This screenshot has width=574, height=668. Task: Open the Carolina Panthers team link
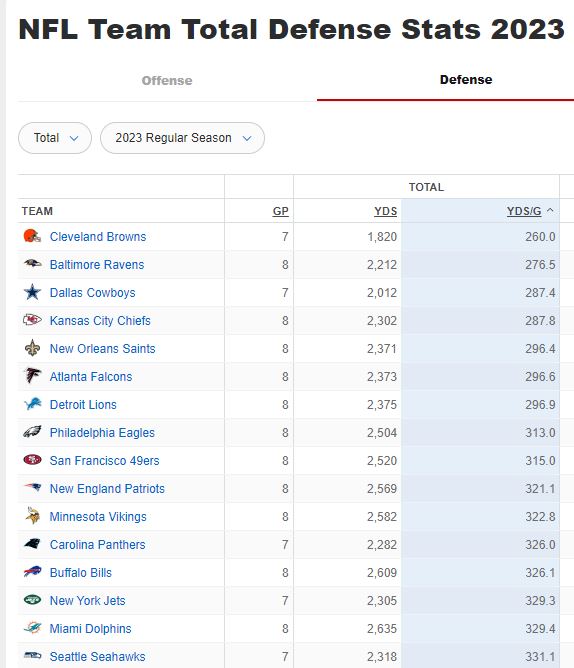click(98, 544)
